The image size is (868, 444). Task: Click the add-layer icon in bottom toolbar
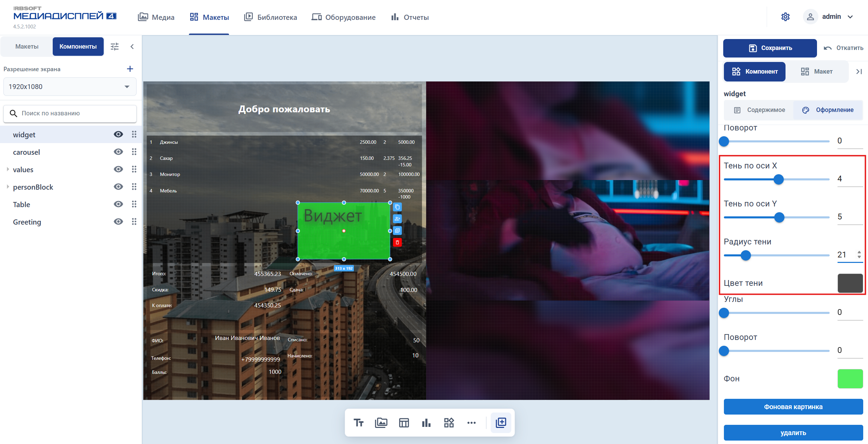pos(501,423)
